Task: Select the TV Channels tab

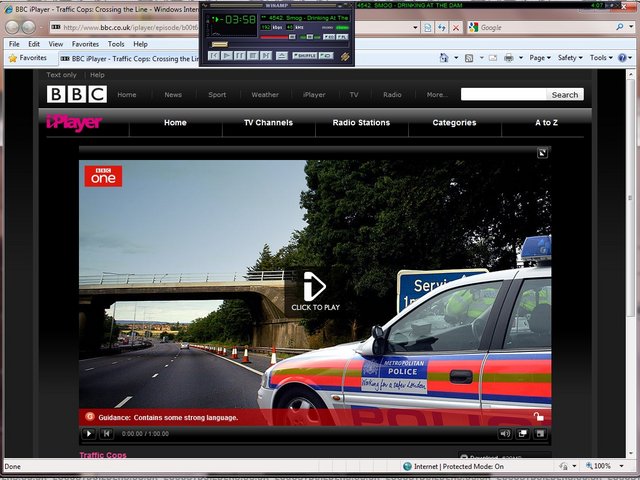Action: [x=268, y=122]
